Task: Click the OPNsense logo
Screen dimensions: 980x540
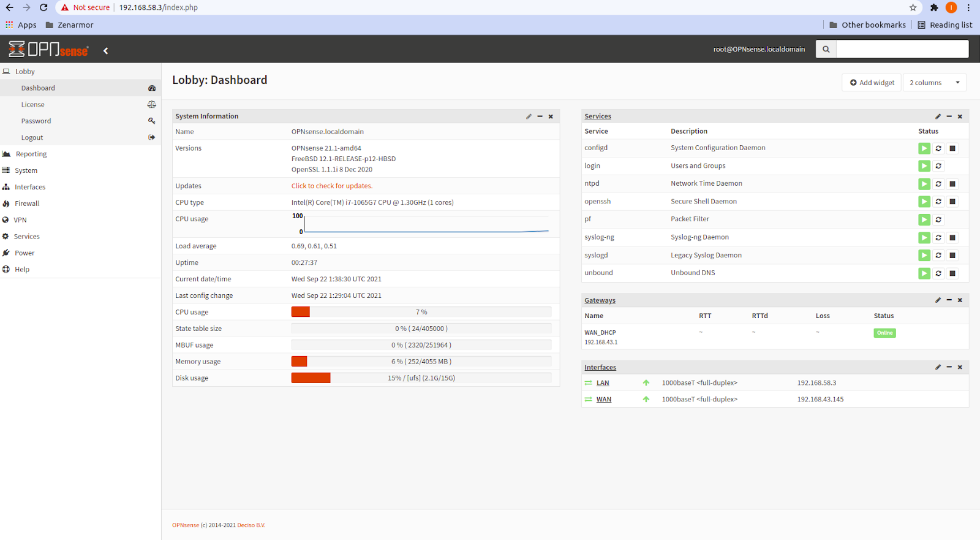Action: pos(48,49)
